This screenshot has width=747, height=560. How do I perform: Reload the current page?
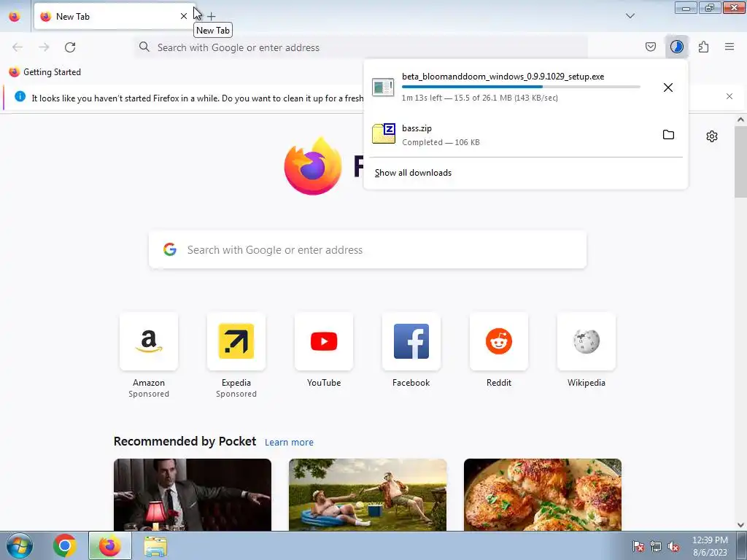click(x=70, y=47)
